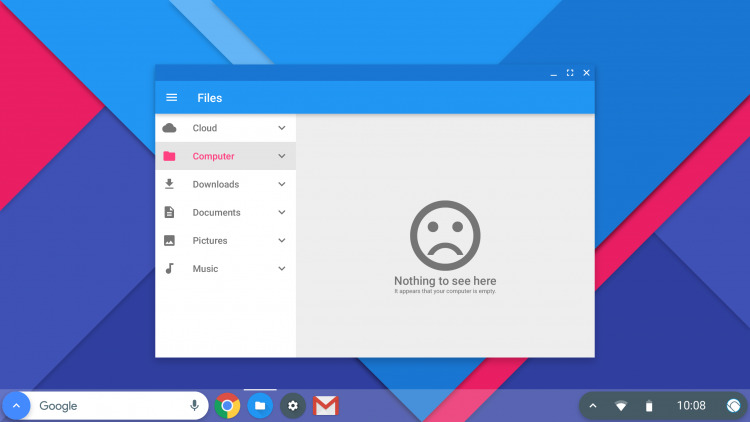This screenshot has height=422, width=750.
Task: Launch Chrome from the shelf
Action: point(227,406)
